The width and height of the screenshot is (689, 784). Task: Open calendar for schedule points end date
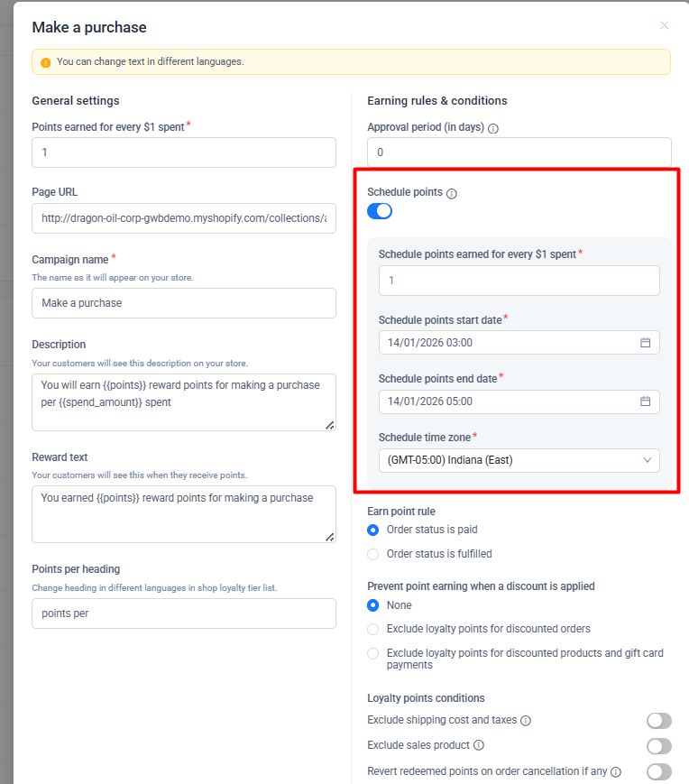tap(645, 401)
